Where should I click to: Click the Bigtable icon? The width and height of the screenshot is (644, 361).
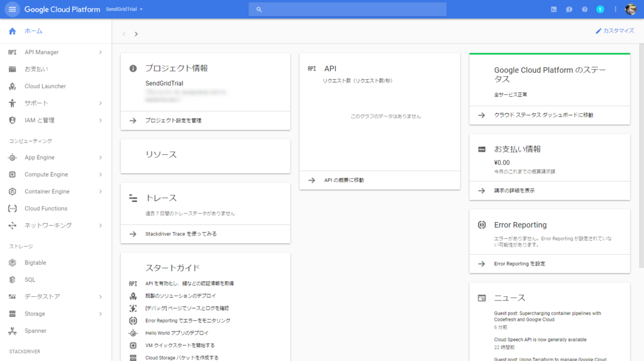click(x=13, y=262)
